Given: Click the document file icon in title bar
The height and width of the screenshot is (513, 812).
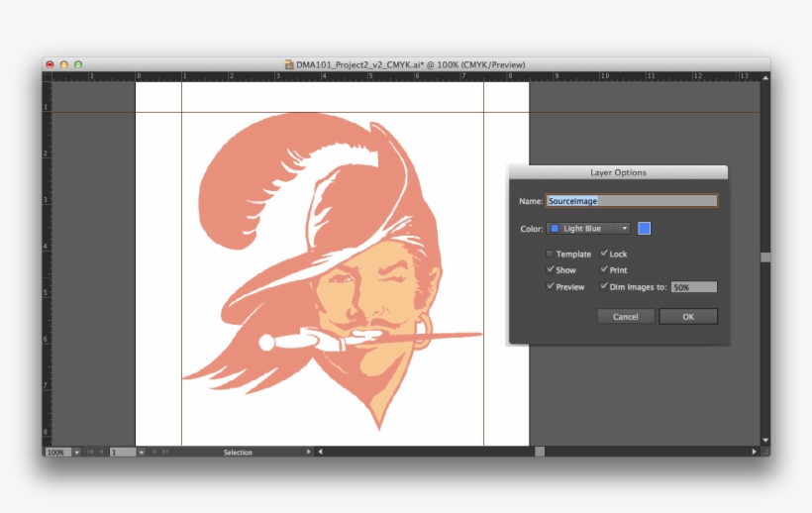Looking at the screenshot, I should [x=289, y=64].
